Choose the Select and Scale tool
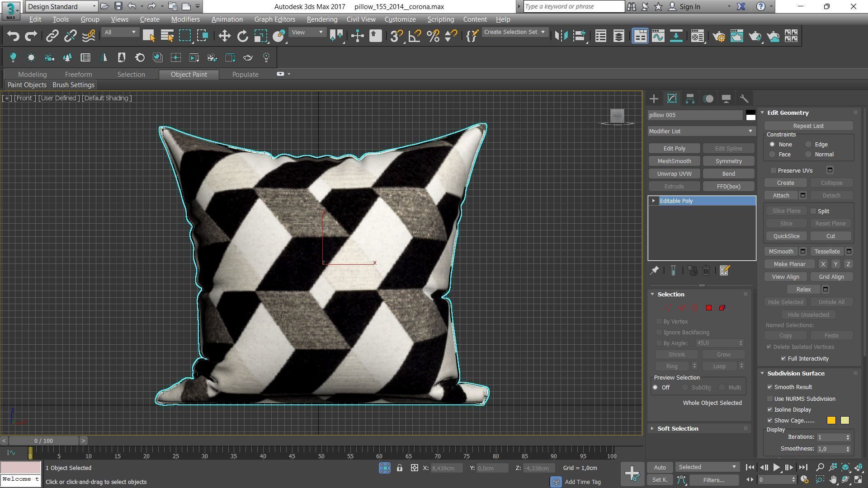Image resolution: width=868 pixels, height=488 pixels. 260,36
